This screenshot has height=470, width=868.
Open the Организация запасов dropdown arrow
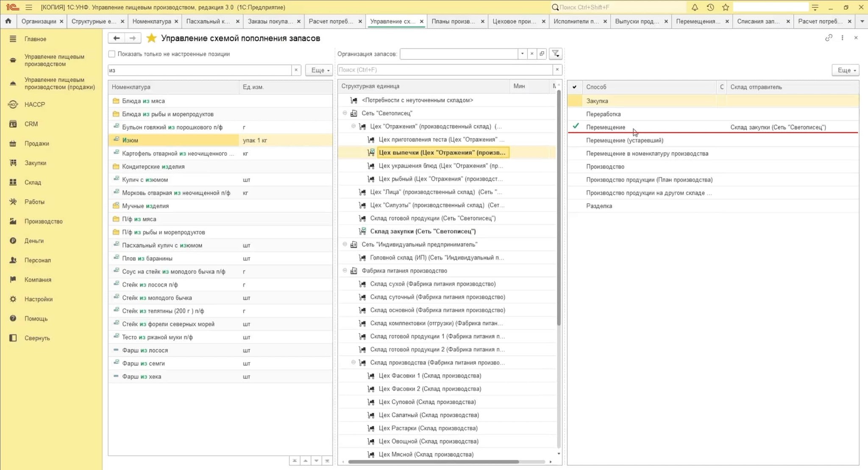click(522, 54)
